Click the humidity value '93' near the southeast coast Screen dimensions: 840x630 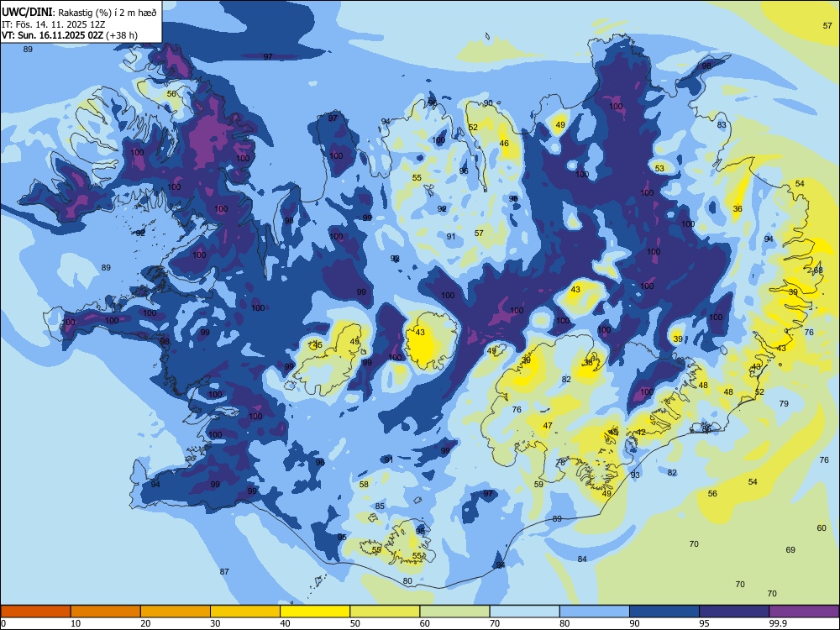[635, 475]
